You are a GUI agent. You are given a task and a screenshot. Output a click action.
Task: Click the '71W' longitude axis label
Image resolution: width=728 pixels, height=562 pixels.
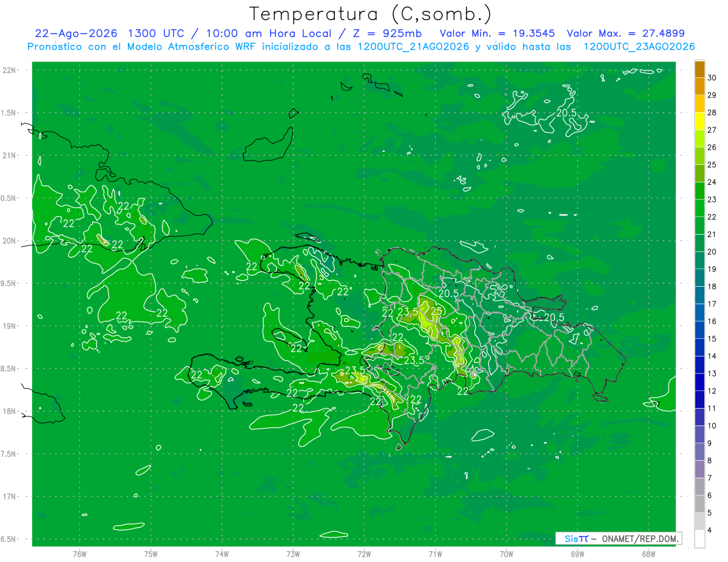435,554
